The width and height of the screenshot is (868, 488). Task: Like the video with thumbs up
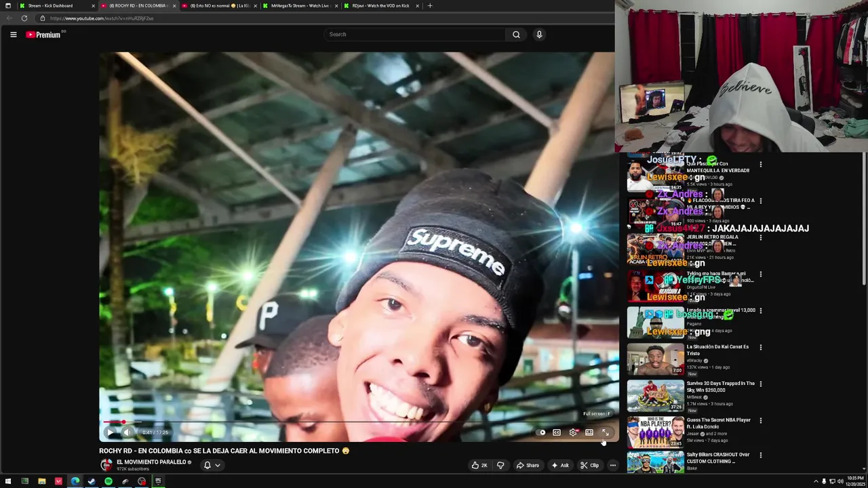click(479, 466)
